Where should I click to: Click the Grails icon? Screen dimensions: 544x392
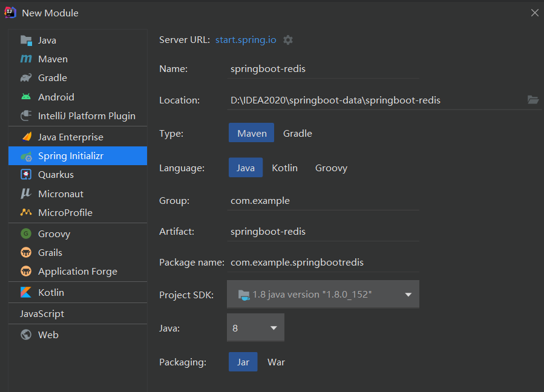pos(26,252)
